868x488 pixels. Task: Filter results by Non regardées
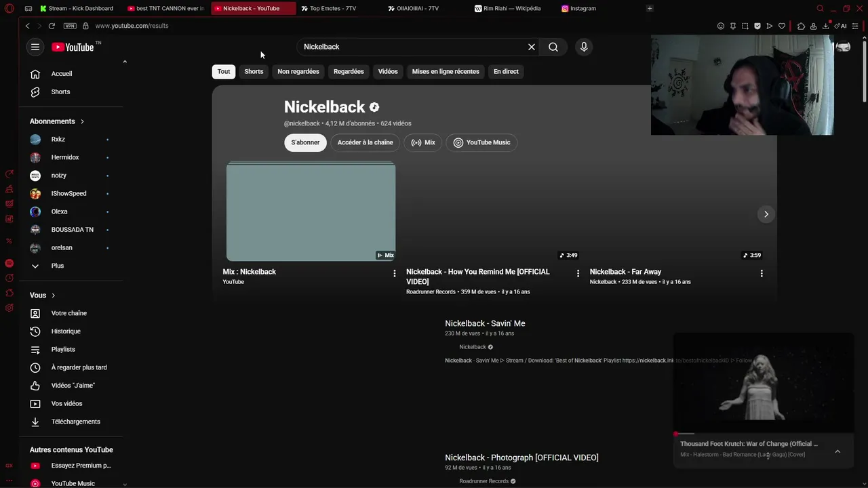click(298, 71)
